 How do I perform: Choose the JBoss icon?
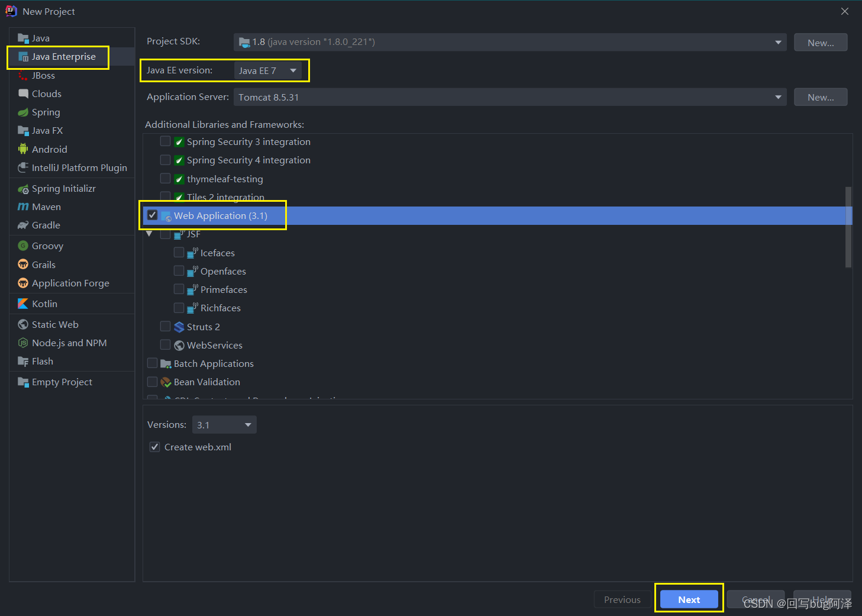[x=23, y=76]
